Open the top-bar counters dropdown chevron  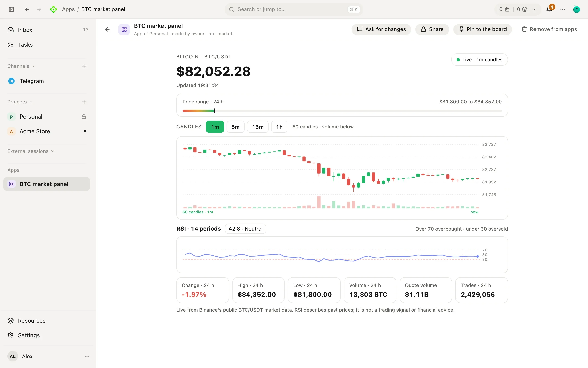(x=533, y=9)
